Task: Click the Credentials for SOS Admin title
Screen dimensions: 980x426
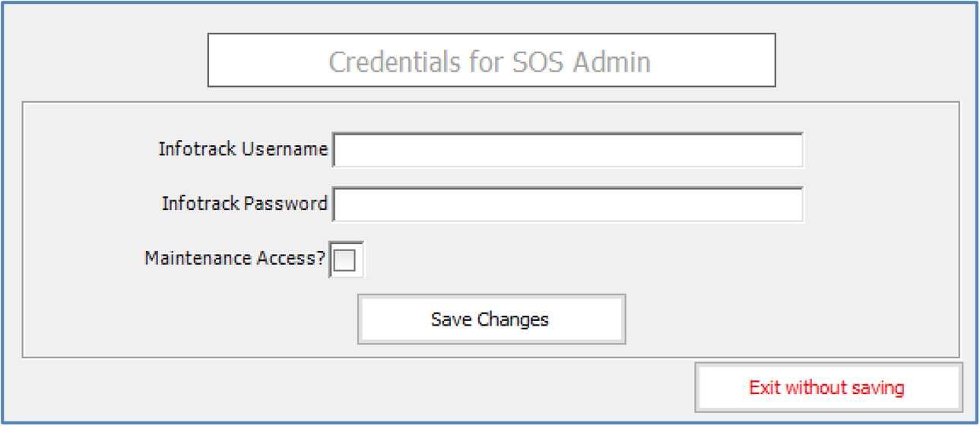Action: point(490,61)
